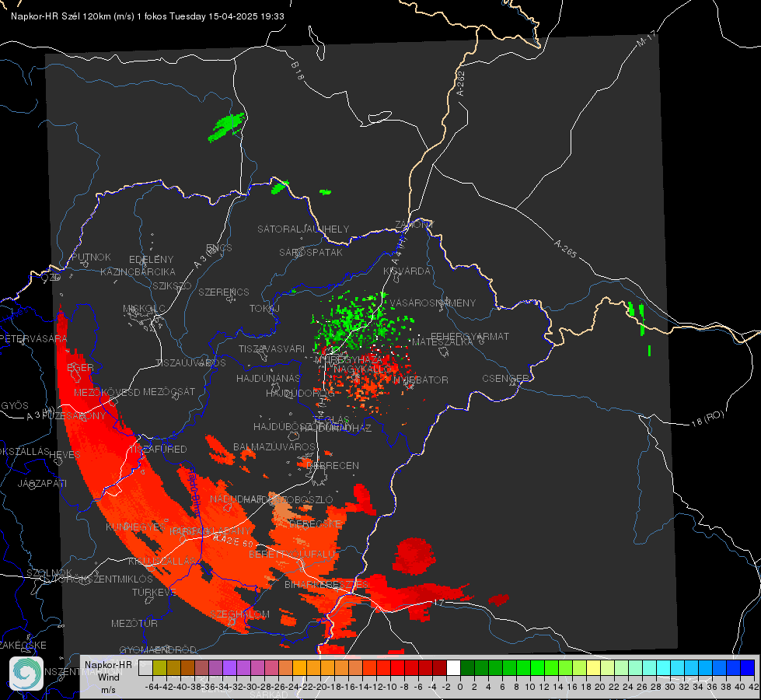Click the KUNHEGYES city label
Screen dimensions: 761x700
[x=135, y=527]
